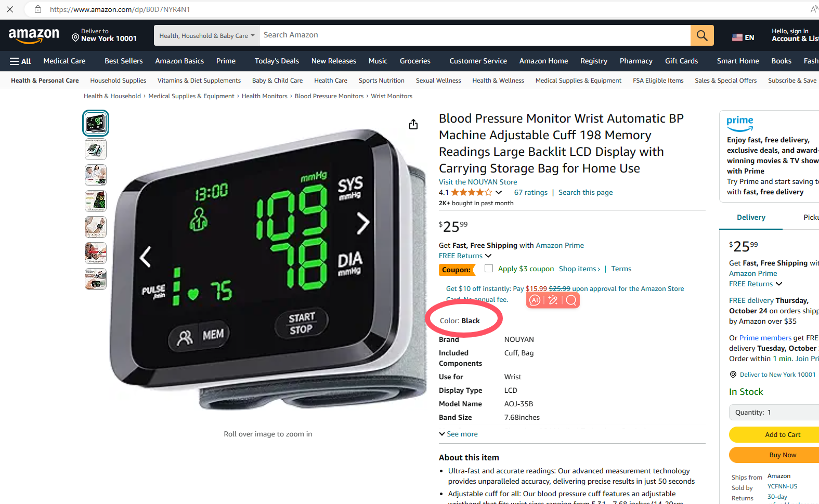Open the hamburger All menu

pyautogui.click(x=20, y=61)
